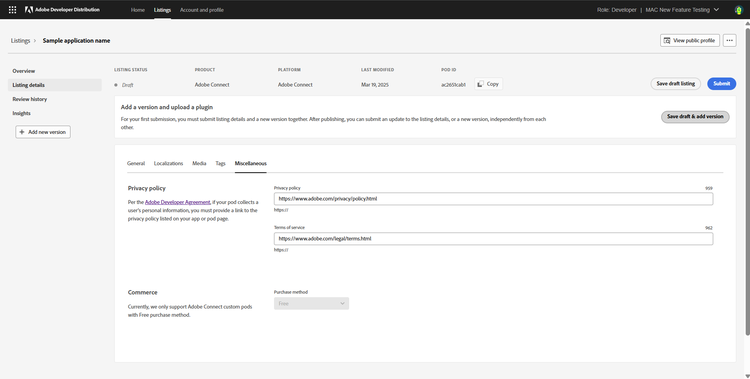Click the Commerce section heading
Image resolution: width=750 pixels, height=379 pixels.
click(x=143, y=292)
